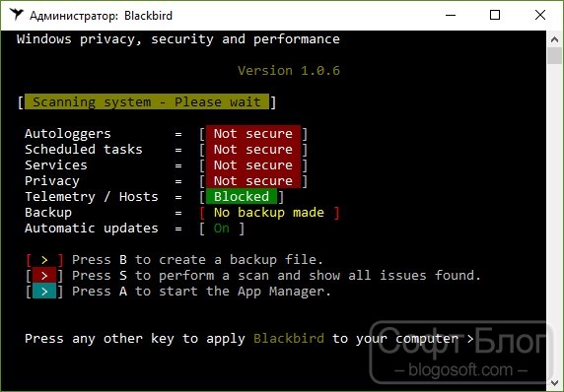
Task: Click the vertical scrollbar thumb
Action: click(x=555, y=56)
